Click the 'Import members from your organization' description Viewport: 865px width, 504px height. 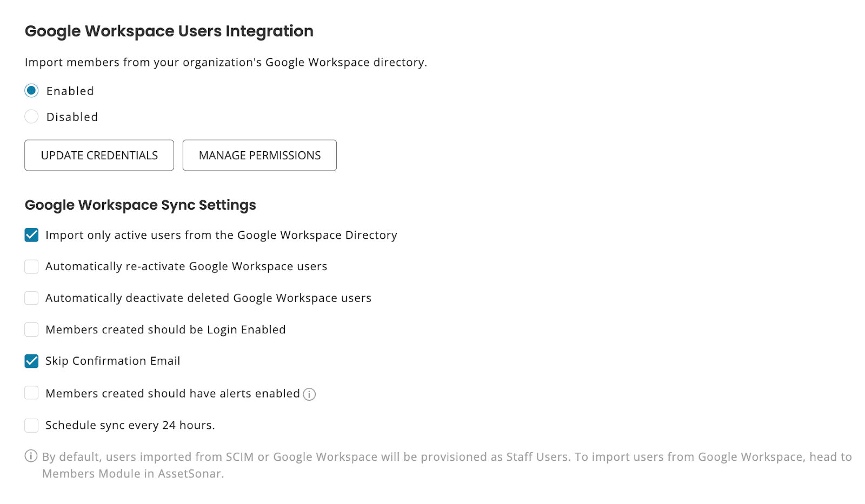[x=225, y=63]
